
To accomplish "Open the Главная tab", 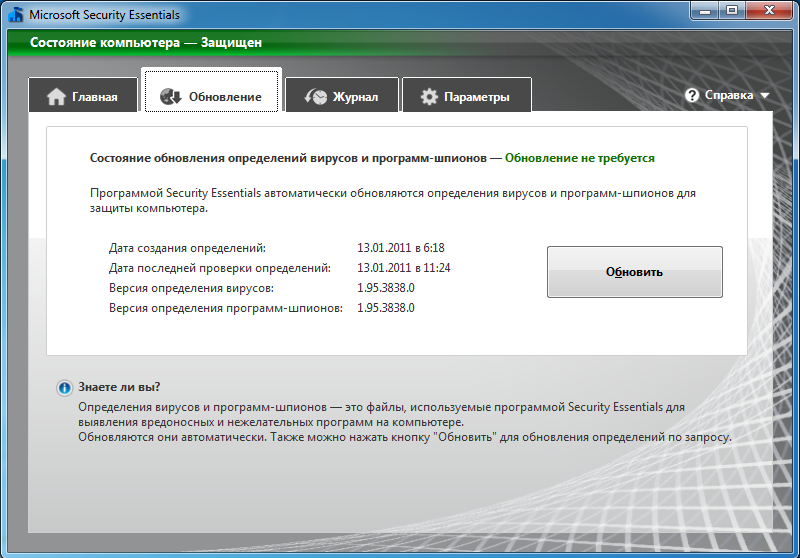I will [83, 94].
